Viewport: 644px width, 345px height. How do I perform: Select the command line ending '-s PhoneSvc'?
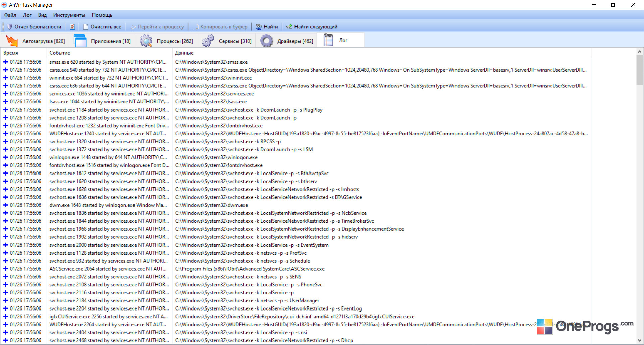coord(249,285)
